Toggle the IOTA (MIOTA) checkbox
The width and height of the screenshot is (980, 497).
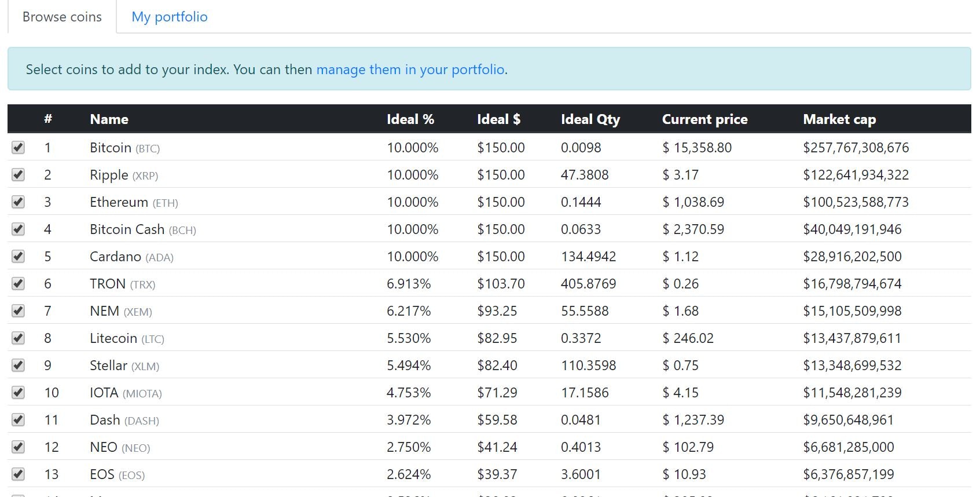(18, 392)
